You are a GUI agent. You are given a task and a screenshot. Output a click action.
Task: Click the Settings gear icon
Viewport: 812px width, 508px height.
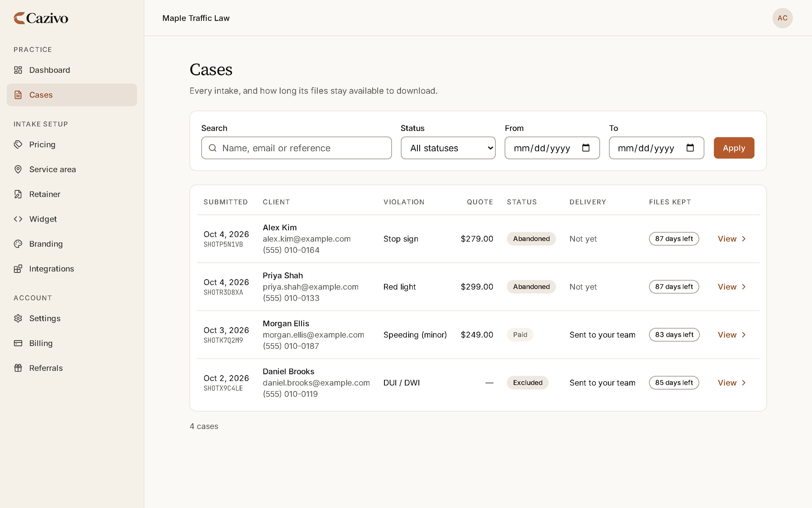pos(18,318)
